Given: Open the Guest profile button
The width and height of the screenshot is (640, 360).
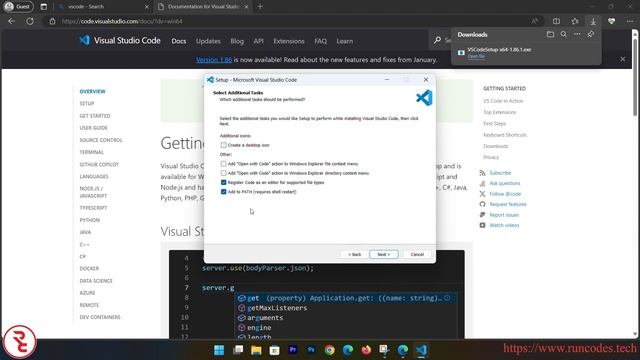Looking at the screenshot, I should point(18,7).
